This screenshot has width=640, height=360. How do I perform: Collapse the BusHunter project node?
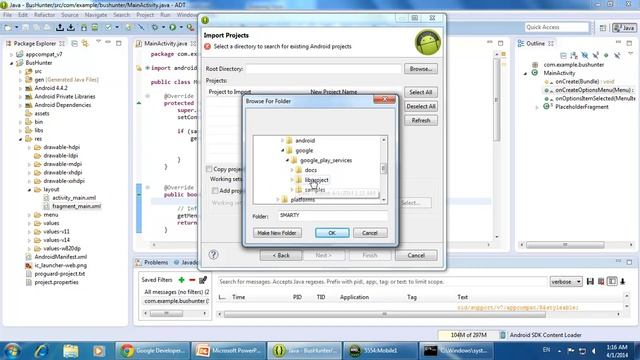[11, 63]
